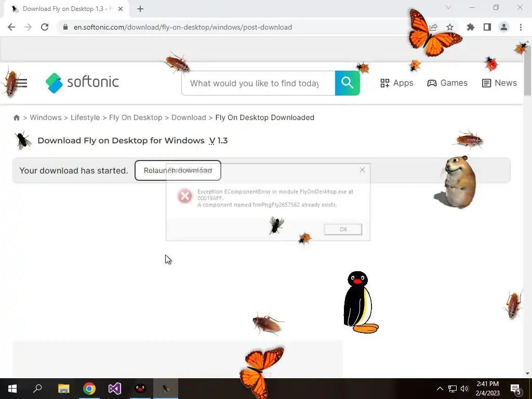Image resolution: width=532 pixels, height=399 pixels.
Task: Reload the Softonic page
Action: 45,27
